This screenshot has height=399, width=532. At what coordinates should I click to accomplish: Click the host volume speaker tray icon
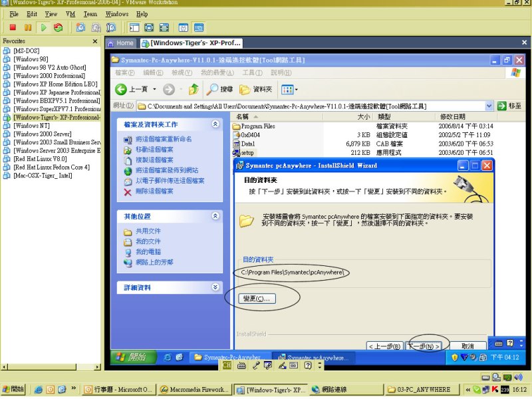pos(518,377)
